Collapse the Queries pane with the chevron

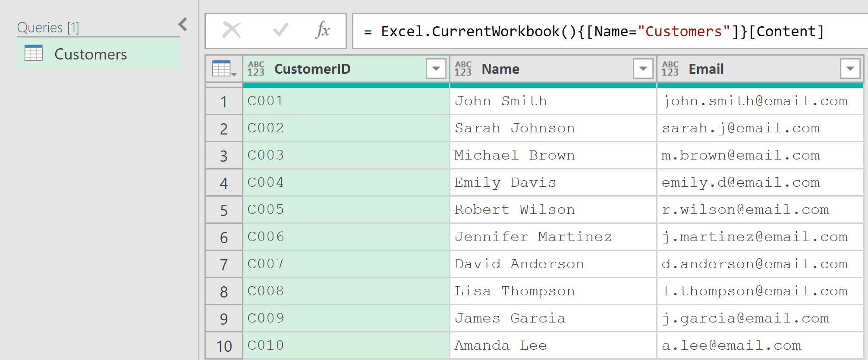tap(183, 25)
